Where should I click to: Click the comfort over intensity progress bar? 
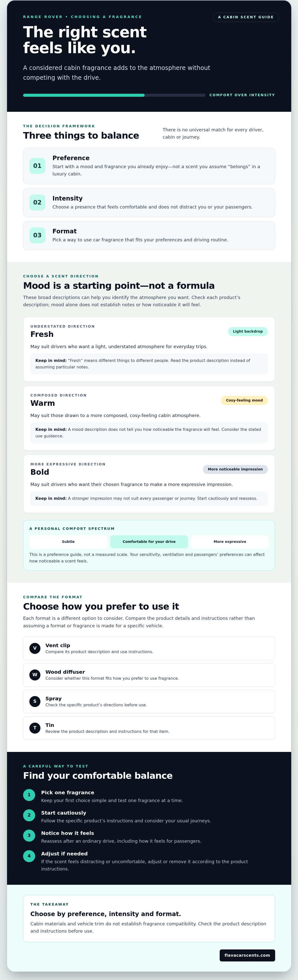click(114, 95)
